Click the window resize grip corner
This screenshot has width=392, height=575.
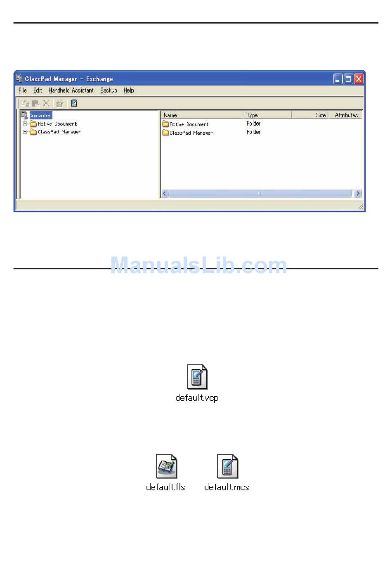361,206
